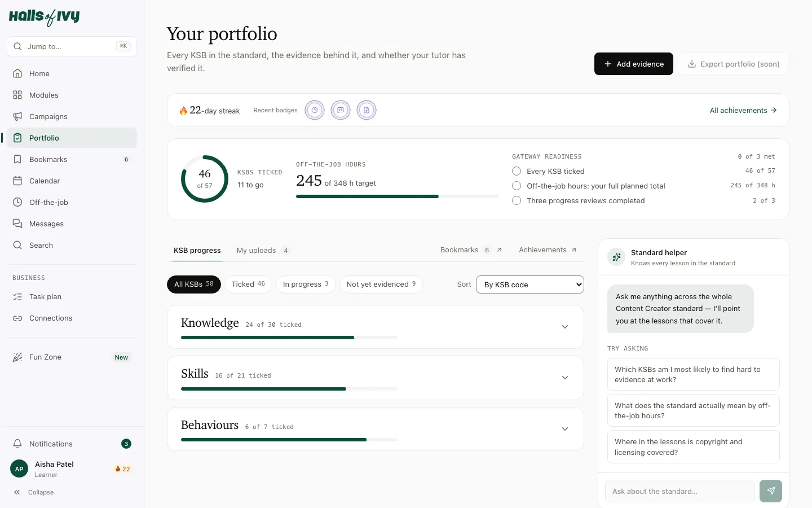Click the third recent badge icon

click(367, 110)
